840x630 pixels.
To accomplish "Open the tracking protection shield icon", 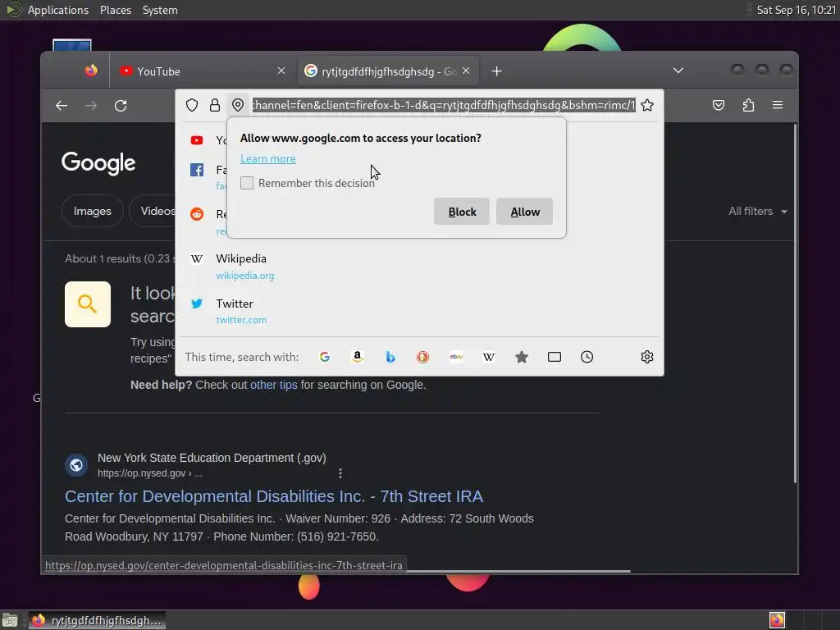I will (x=192, y=105).
